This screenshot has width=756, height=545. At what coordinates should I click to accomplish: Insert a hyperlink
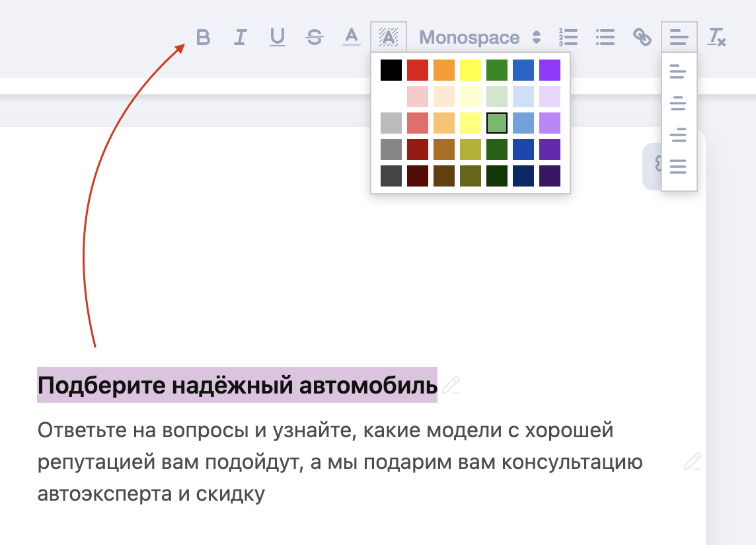coord(642,38)
